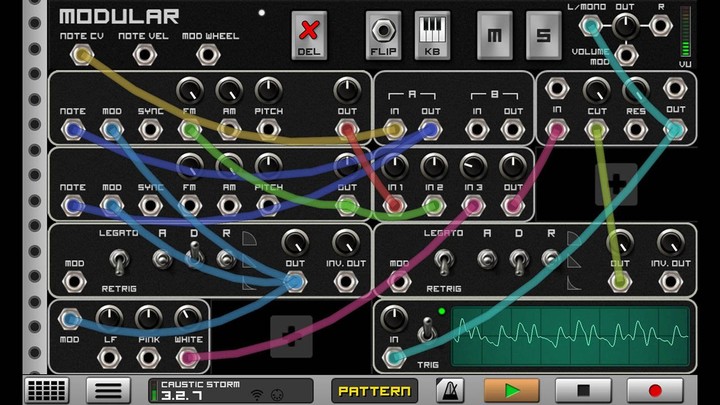Click right envelope MOD jack
This screenshot has height=405, width=720.
coord(399,282)
